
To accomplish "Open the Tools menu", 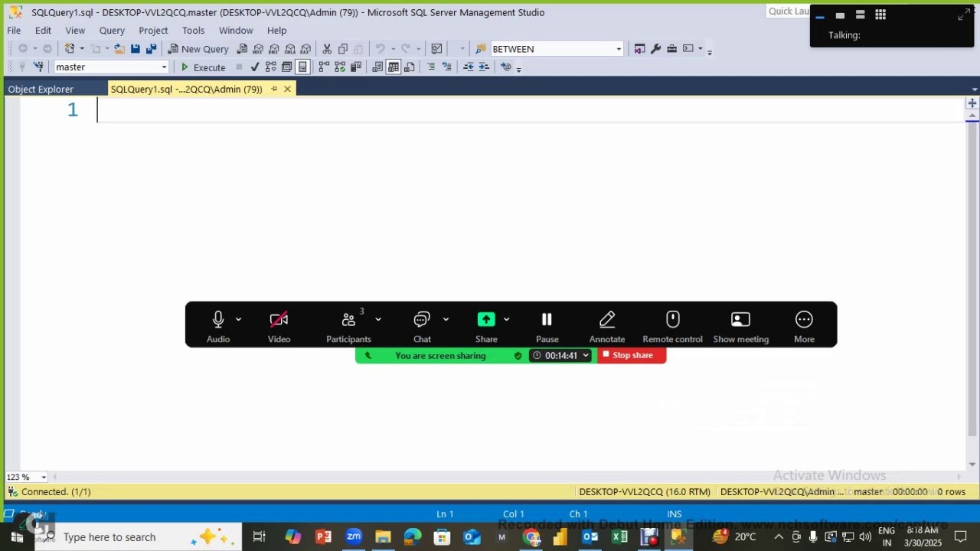I will tap(193, 31).
